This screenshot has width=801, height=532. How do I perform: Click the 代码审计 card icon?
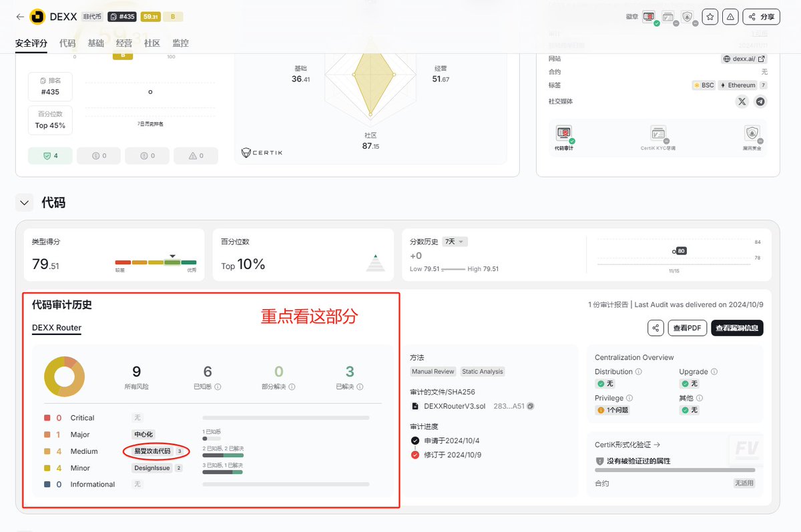[564, 134]
